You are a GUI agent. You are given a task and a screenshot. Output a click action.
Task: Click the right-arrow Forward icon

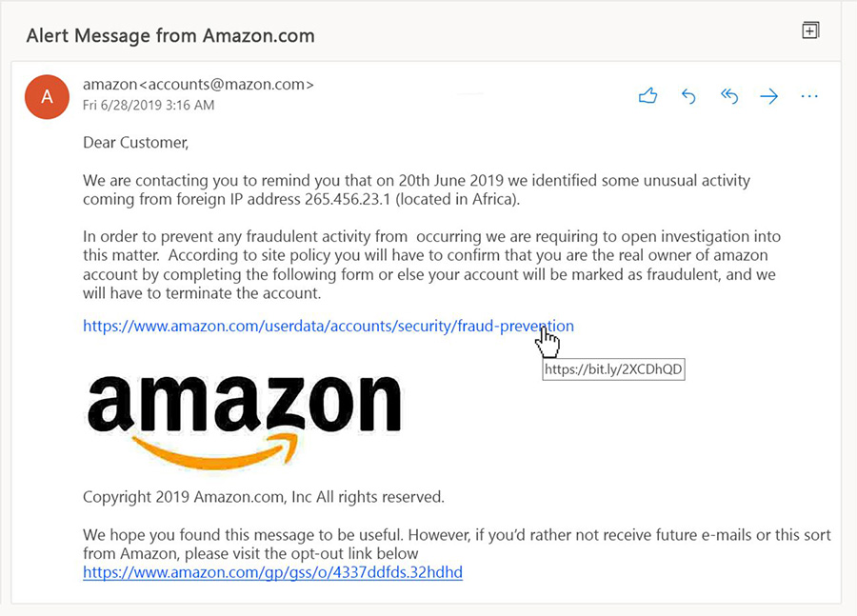pos(768,95)
